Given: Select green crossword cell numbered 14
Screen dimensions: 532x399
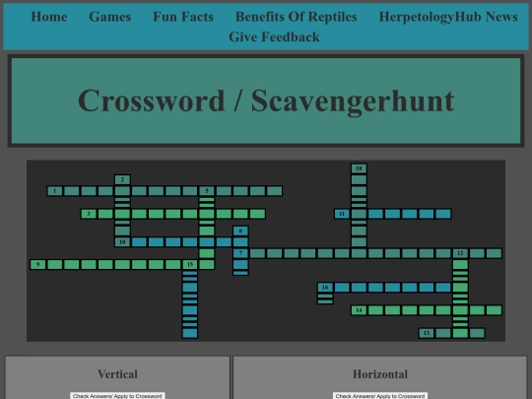Looking at the screenshot, I should pos(359,310).
